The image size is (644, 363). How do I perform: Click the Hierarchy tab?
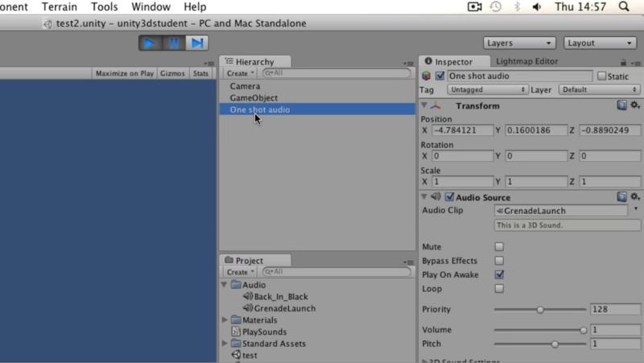coord(254,62)
